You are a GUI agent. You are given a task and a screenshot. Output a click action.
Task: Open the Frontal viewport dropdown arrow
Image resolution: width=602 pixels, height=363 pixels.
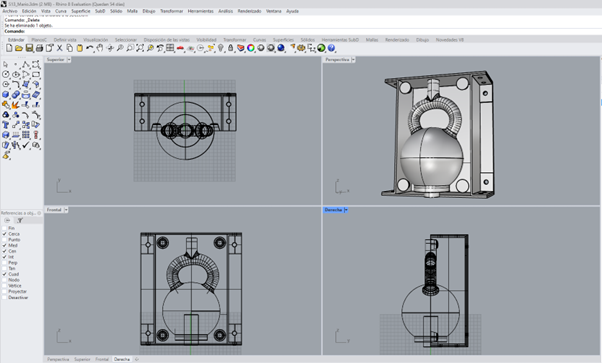[66, 210]
